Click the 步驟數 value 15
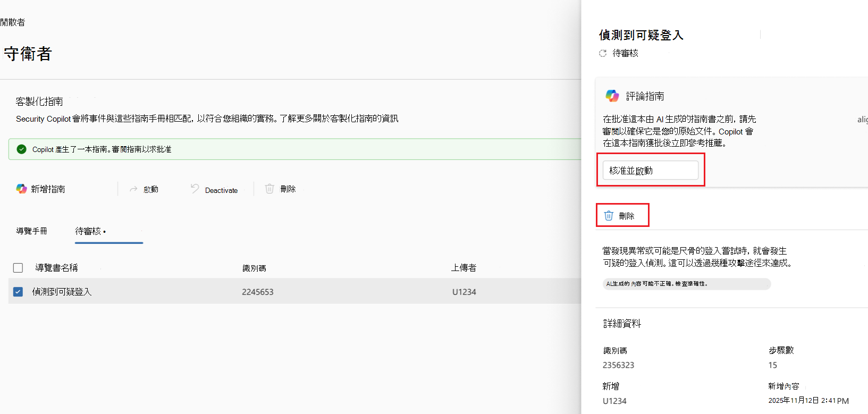This screenshot has width=868, height=414. [x=772, y=365]
